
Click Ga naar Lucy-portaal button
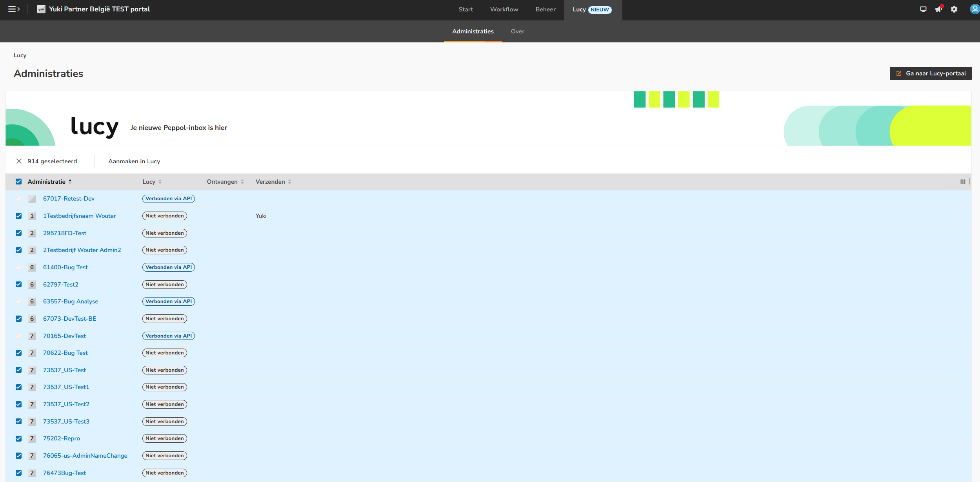930,73
